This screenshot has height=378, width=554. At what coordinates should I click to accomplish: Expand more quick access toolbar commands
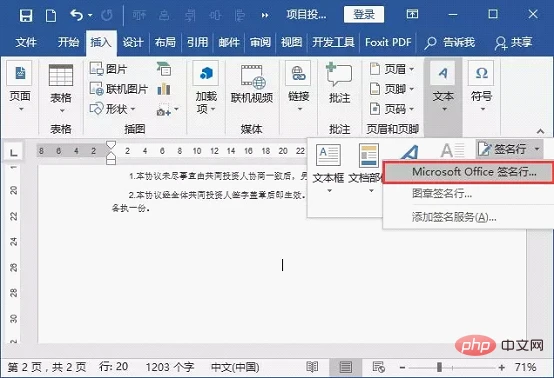pyautogui.click(x=265, y=15)
